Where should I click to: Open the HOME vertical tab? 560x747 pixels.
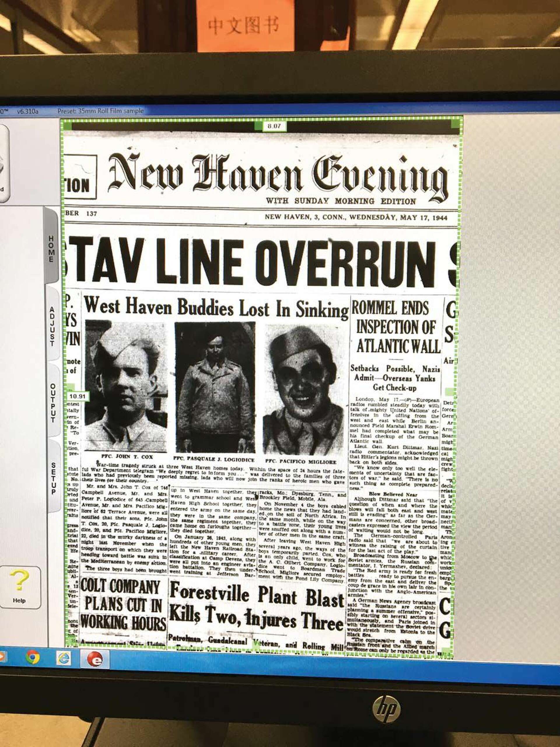[x=51, y=249]
